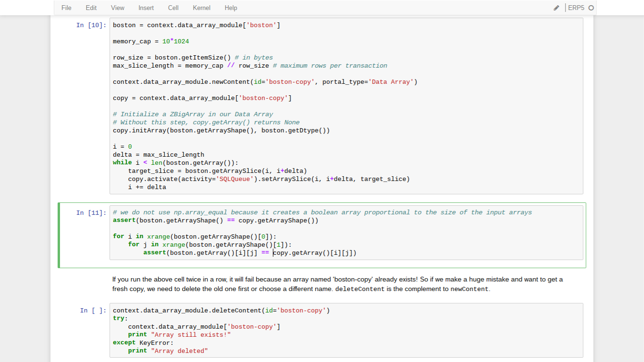This screenshot has height=362, width=644.
Task: Click the 'while i < len' code line
Action: point(176,162)
